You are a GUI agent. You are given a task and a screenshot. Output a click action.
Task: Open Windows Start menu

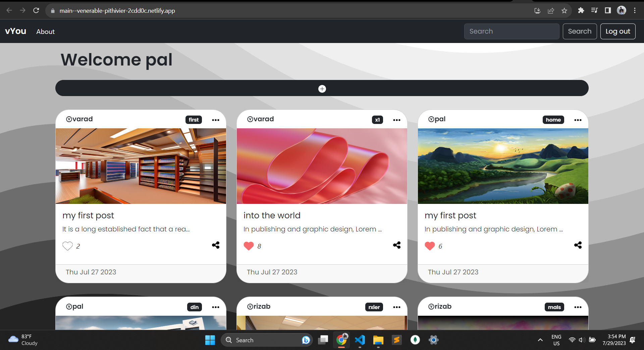pos(210,340)
